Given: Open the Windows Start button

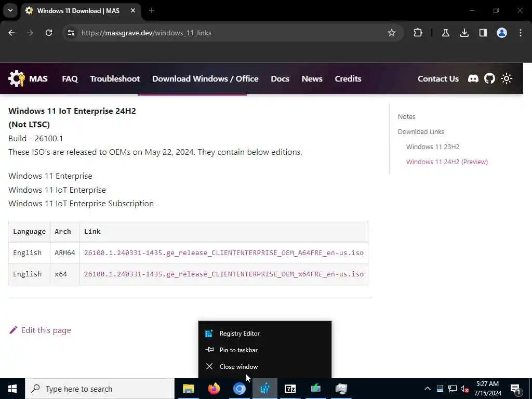Looking at the screenshot, I should click(12, 389).
